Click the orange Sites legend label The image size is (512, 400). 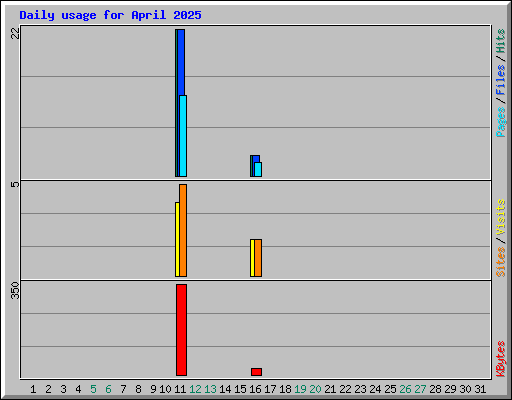point(501,262)
